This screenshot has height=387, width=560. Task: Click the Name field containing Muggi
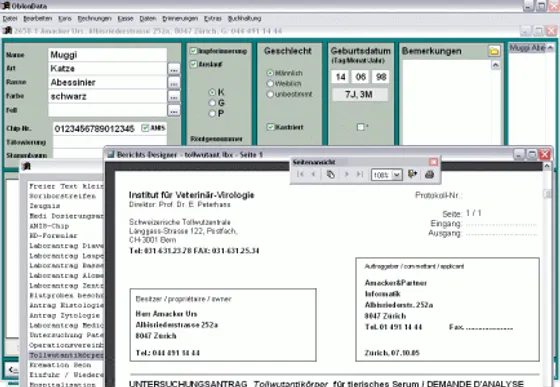[x=108, y=55]
